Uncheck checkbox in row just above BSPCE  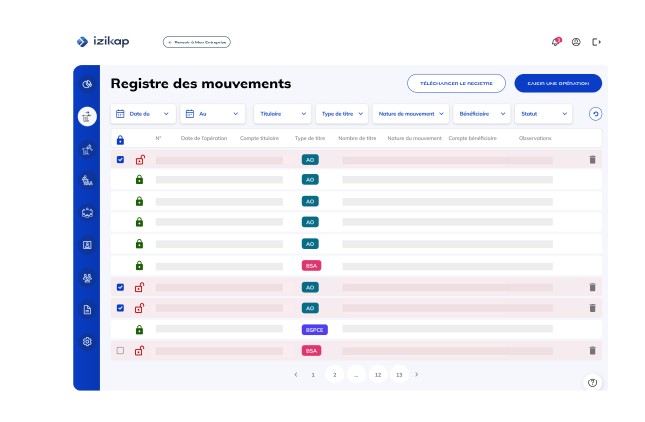120,308
